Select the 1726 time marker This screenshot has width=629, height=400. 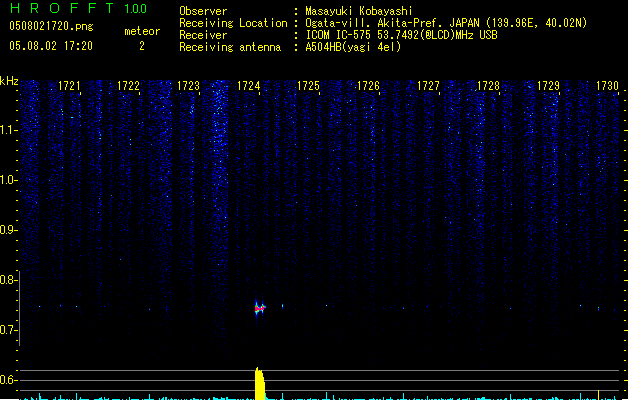368,87
